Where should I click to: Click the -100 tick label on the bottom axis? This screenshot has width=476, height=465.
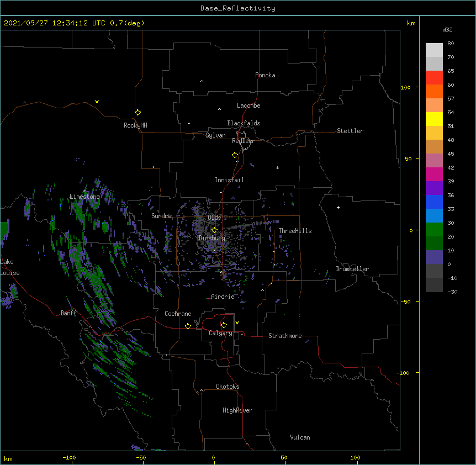69,457
